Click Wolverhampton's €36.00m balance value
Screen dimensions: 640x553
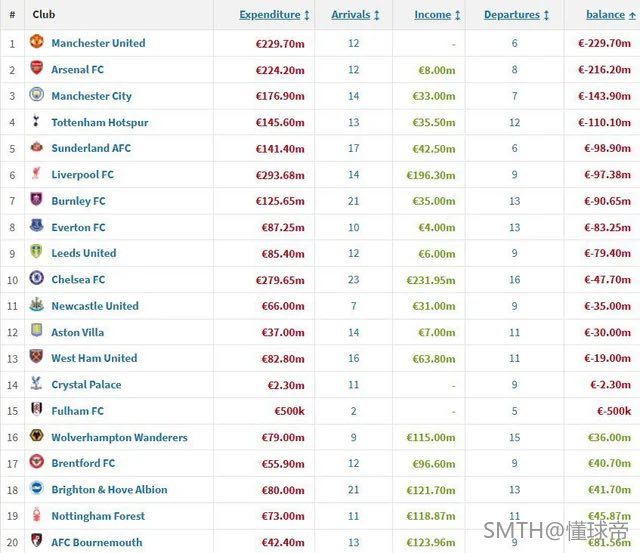point(609,437)
